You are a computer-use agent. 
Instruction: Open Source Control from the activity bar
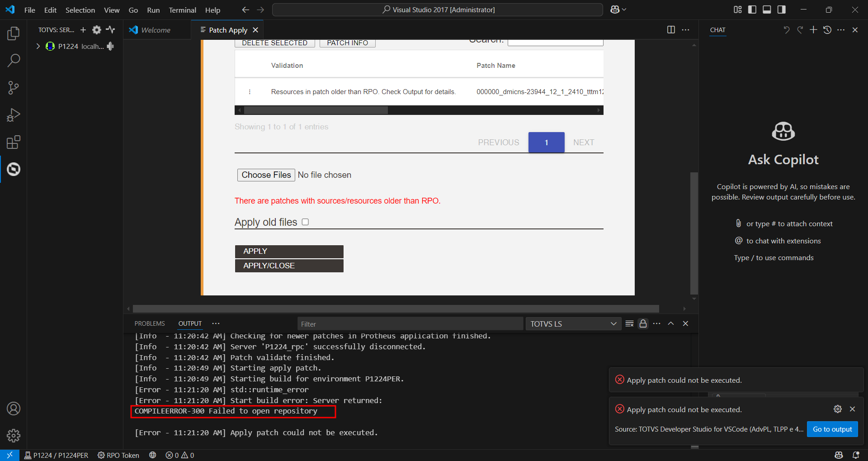click(14, 87)
